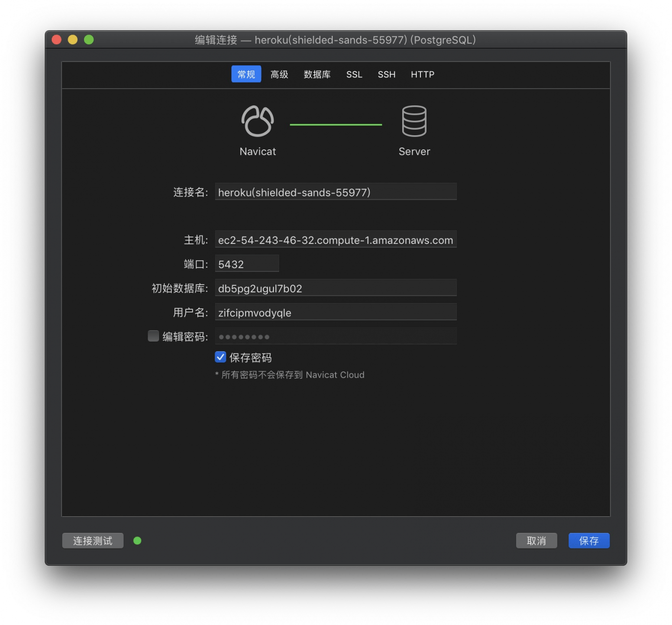
Task: Minimize the window with yellow button
Action: click(73, 40)
